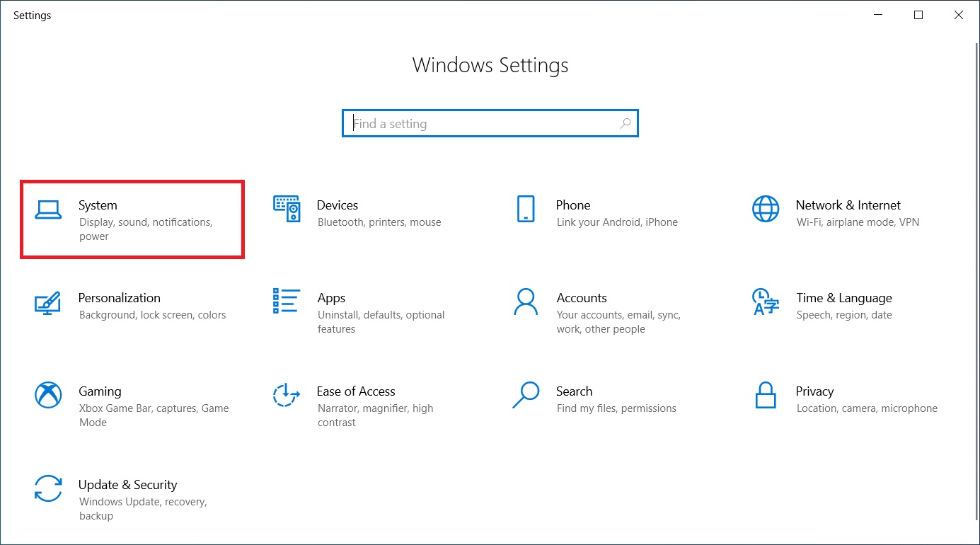Viewport: 980px width, 545px height.
Task: Open the Update & Security heading
Action: click(x=127, y=485)
